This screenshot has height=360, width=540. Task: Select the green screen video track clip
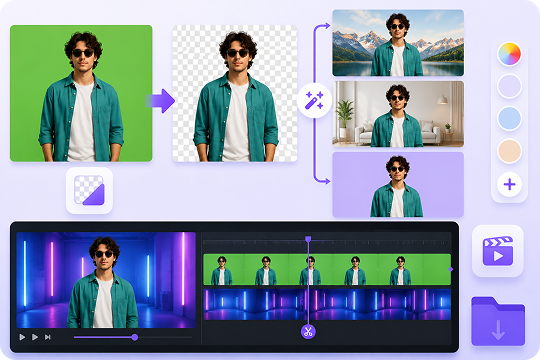tap(327, 269)
